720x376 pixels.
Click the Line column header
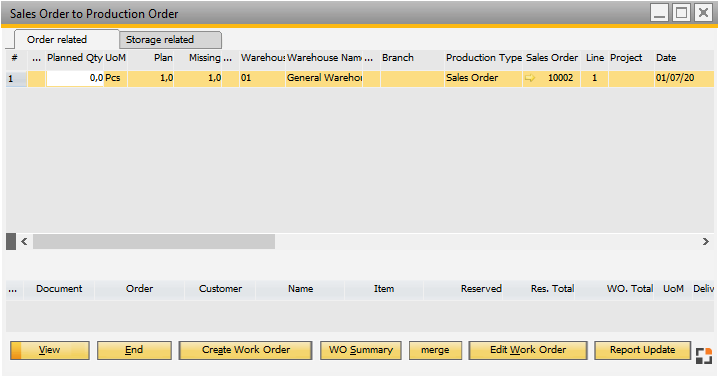coord(595,58)
